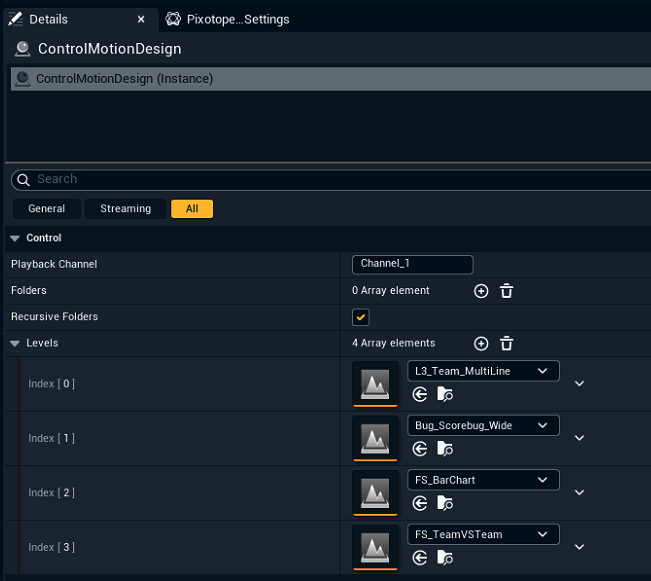Collapse the Control category header

coord(15,238)
